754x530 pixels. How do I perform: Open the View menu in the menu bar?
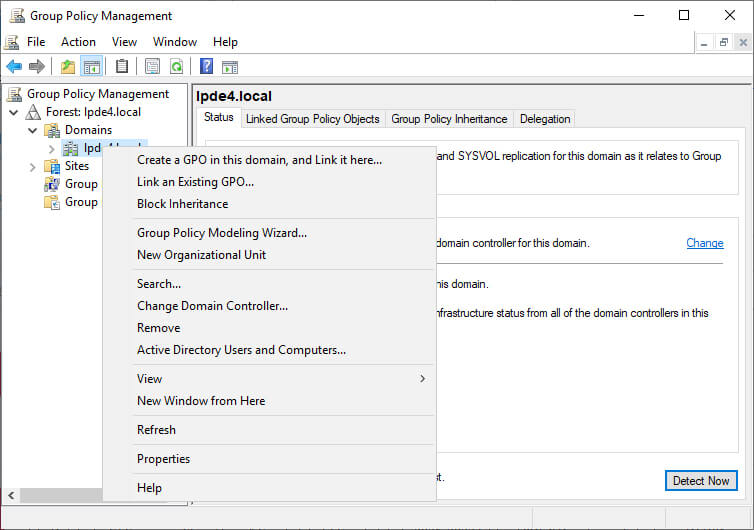125,42
